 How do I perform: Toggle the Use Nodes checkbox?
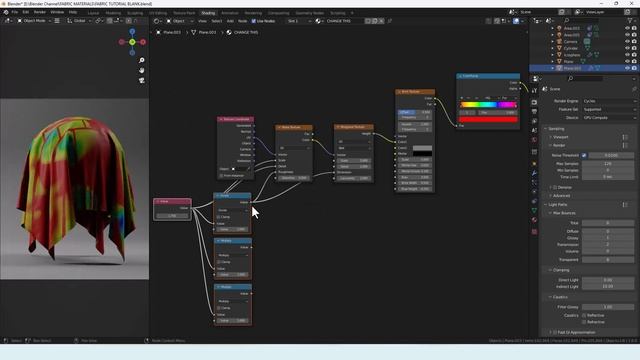[x=253, y=21]
